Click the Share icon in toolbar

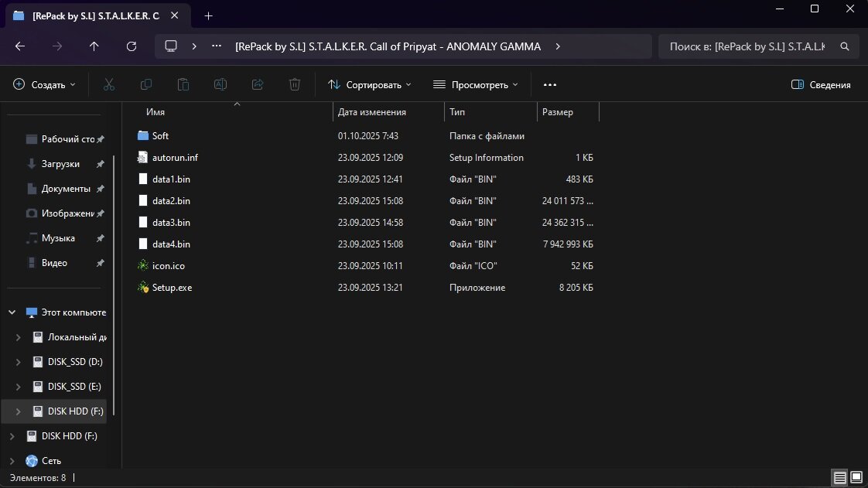tap(258, 84)
